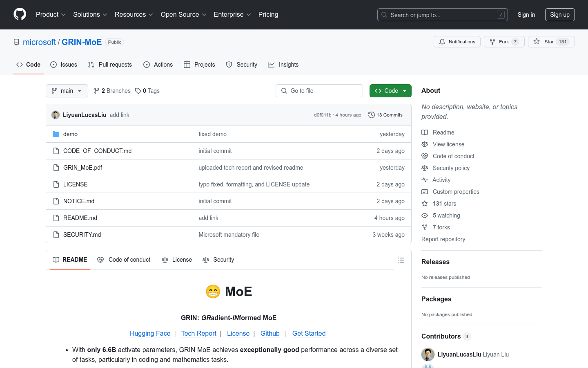Switch to the Issues tab
Screen dimensions: 588x368
[64, 65]
